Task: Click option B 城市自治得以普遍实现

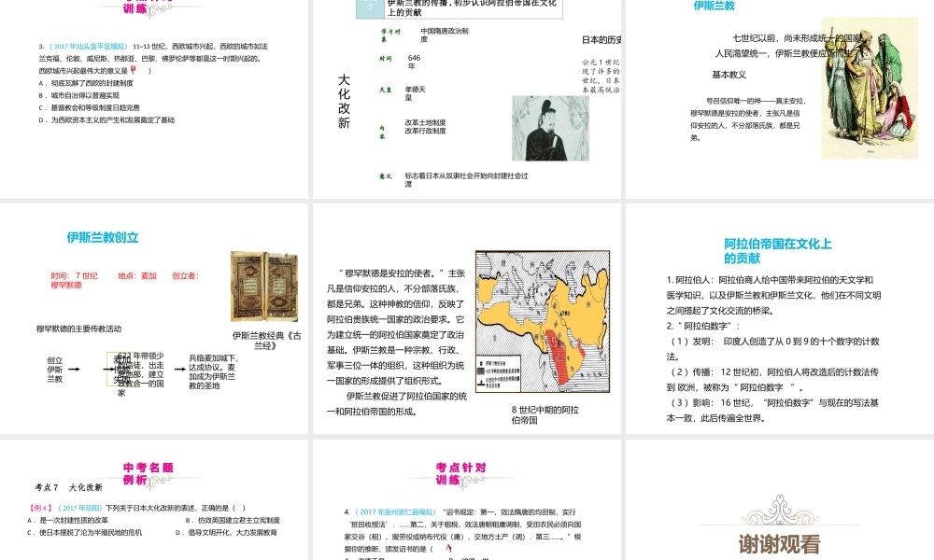Action: coord(79,95)
